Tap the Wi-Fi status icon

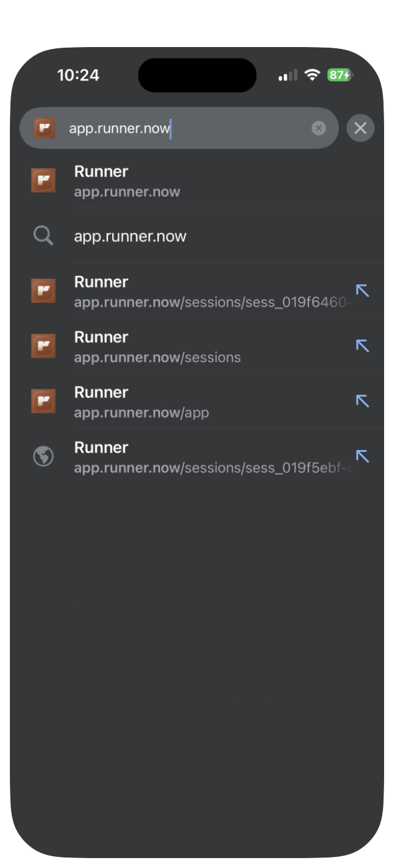pos(312,75)
